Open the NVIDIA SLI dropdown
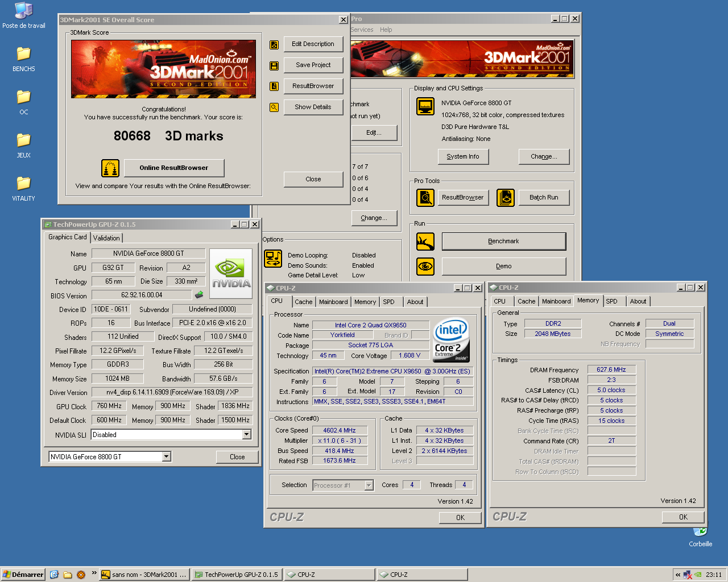This screenshot has width=728, height=582. pos(246,435)
